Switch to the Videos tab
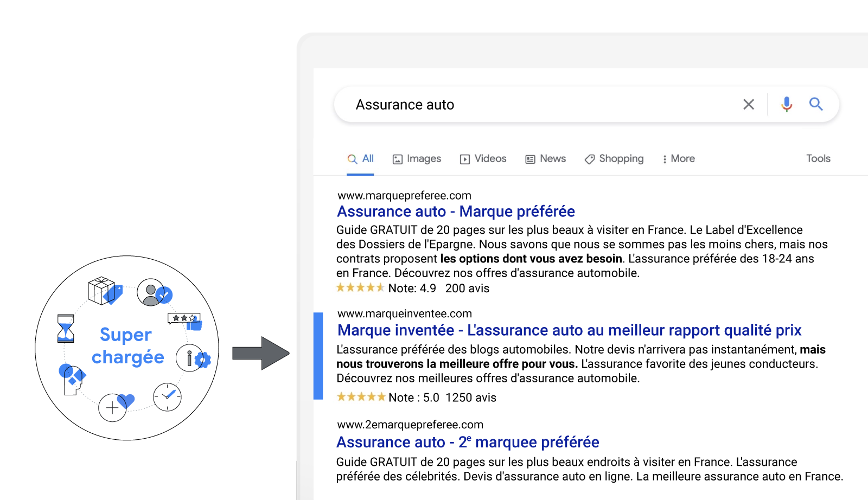Viewport: 868px width, 500px height. (x=483, y=159)
